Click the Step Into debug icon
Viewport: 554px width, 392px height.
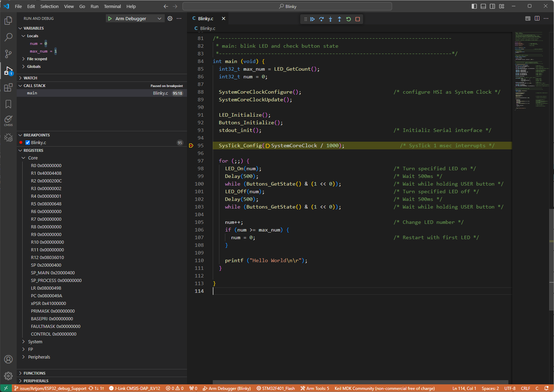coord(330,19)
